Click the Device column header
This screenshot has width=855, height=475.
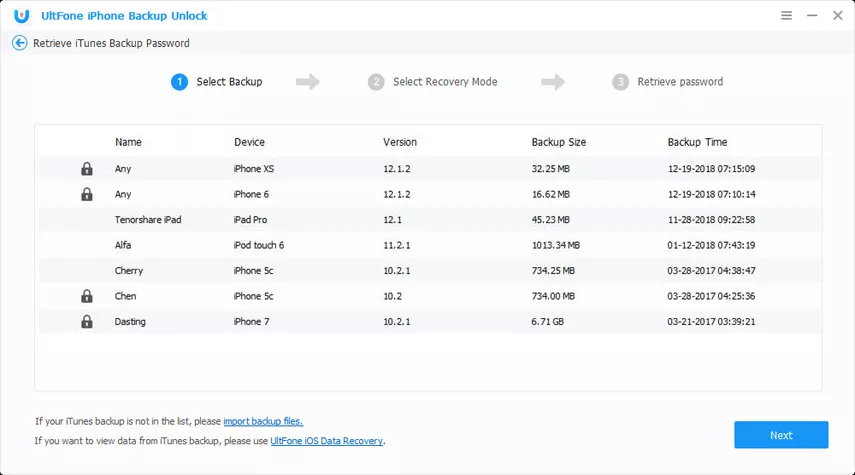(249, 142)
